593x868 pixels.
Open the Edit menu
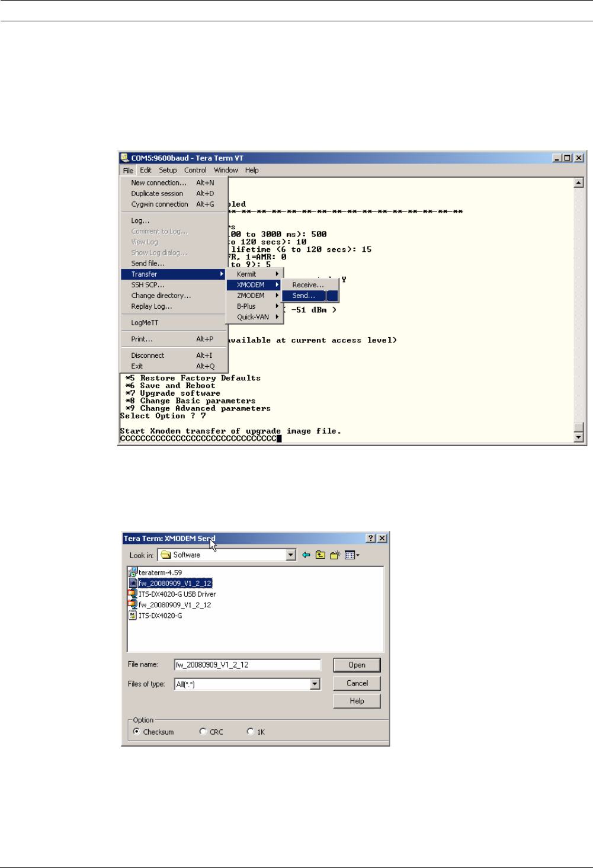pos(146,170)
